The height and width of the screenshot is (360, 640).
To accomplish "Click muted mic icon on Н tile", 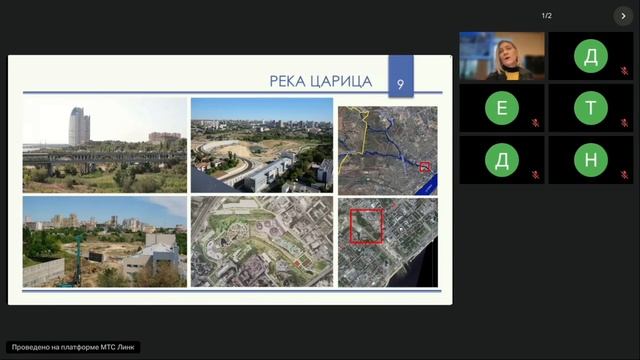I will click(x=624, y=175).
